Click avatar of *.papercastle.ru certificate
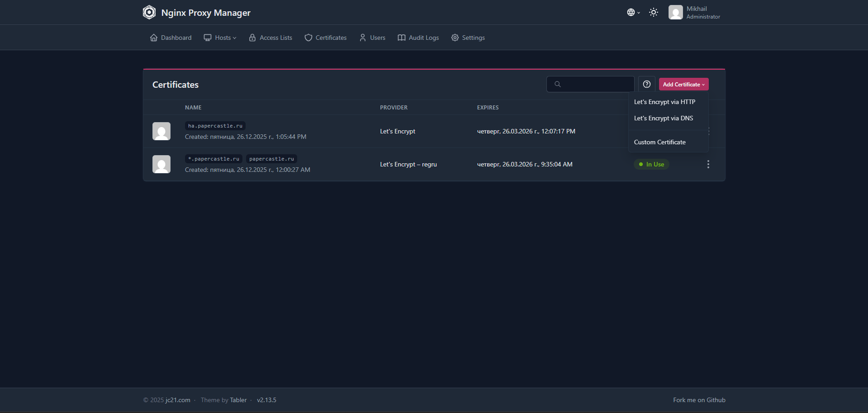 (161, 164)
